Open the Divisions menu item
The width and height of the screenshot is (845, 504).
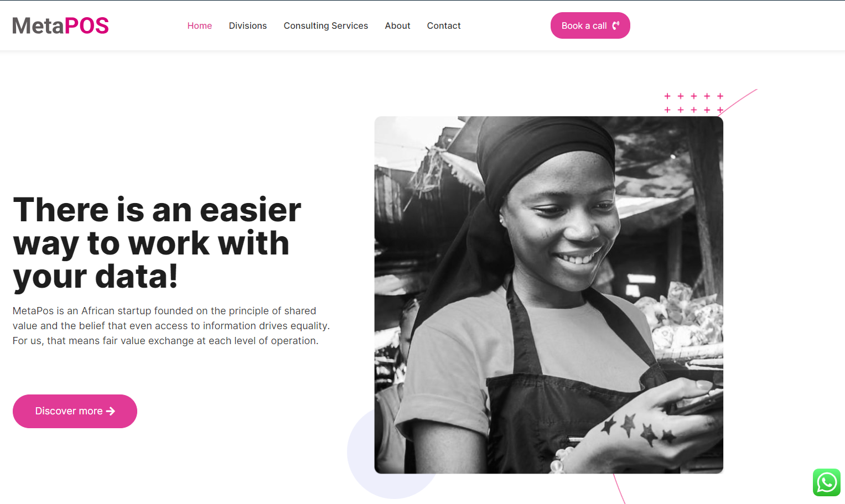[248, 25]
